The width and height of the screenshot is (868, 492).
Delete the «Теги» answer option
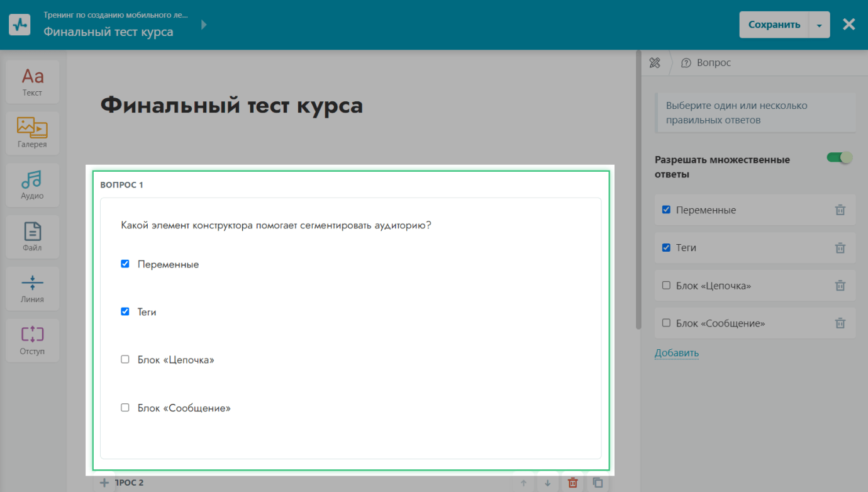click(x=840, y=248)
